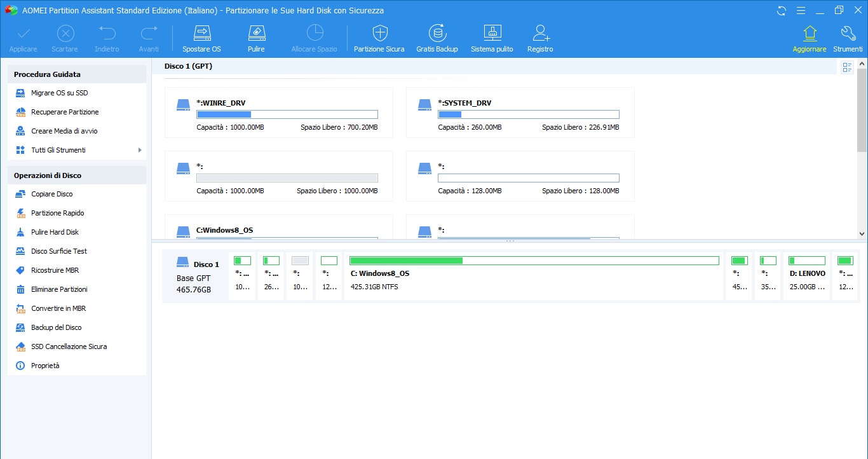
Task: Open the Registro tool
Action: click(x=539, y=37)
